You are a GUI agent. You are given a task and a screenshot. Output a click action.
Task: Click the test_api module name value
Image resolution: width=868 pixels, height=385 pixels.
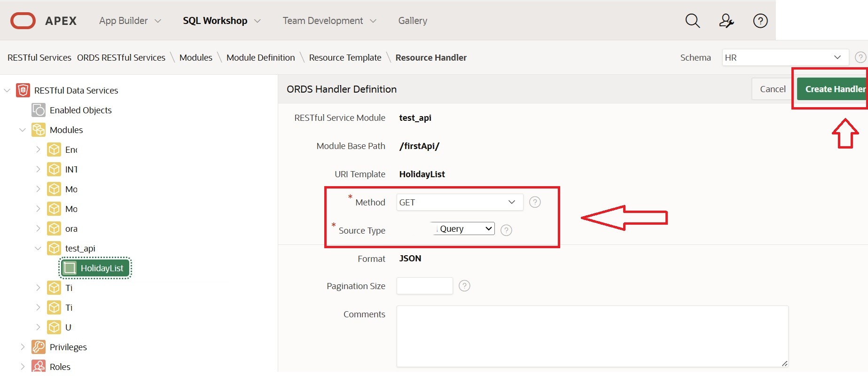click(415, 118)
